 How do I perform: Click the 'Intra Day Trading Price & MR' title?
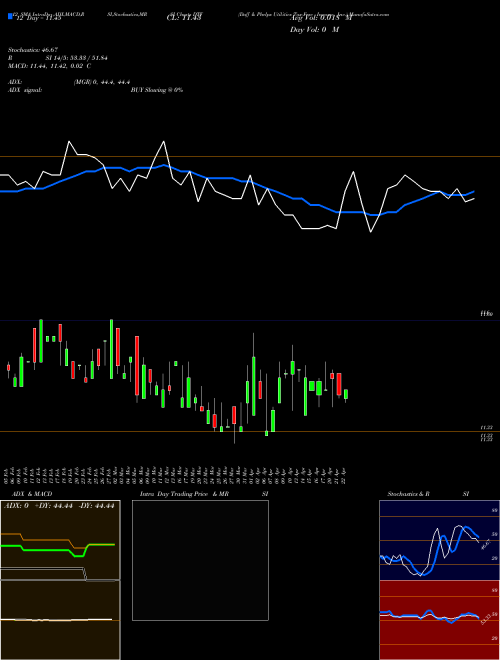click(185, 494)
